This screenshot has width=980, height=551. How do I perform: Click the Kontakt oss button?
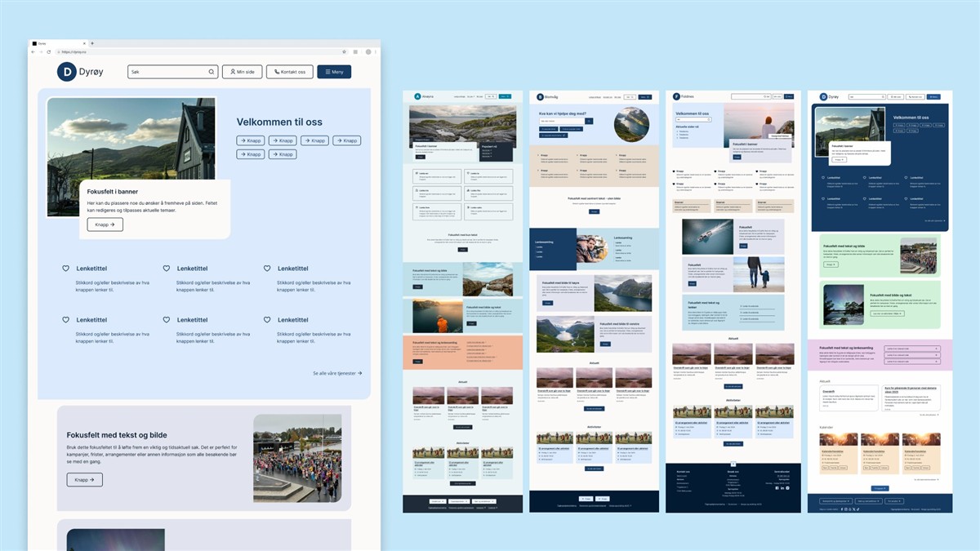(289, 72)
